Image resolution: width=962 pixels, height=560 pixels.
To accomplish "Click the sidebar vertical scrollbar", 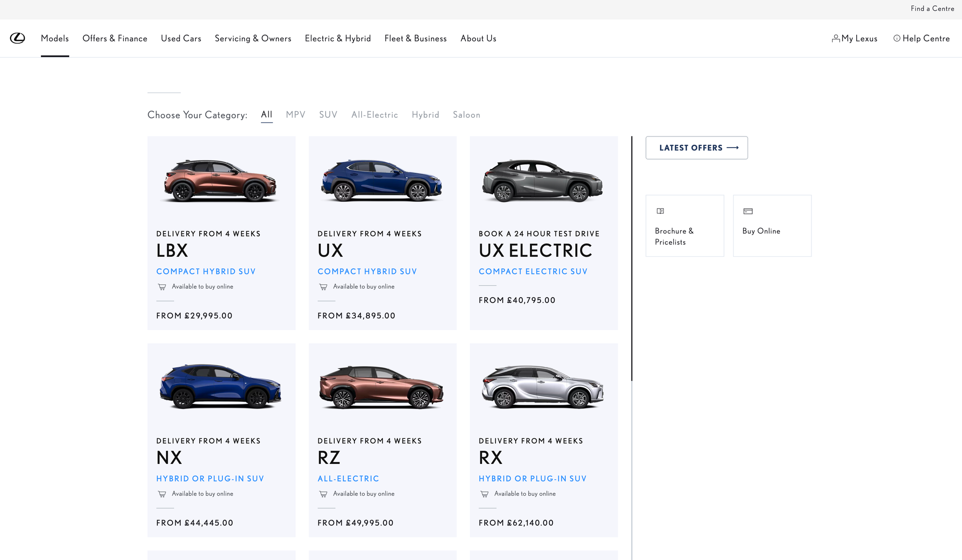I will click(x=632, y=258).
